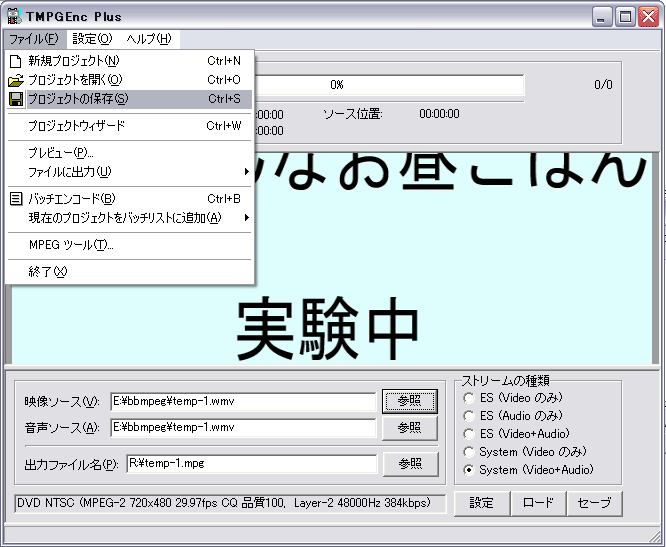Click the 設定 button at bottom

(482, 504)
